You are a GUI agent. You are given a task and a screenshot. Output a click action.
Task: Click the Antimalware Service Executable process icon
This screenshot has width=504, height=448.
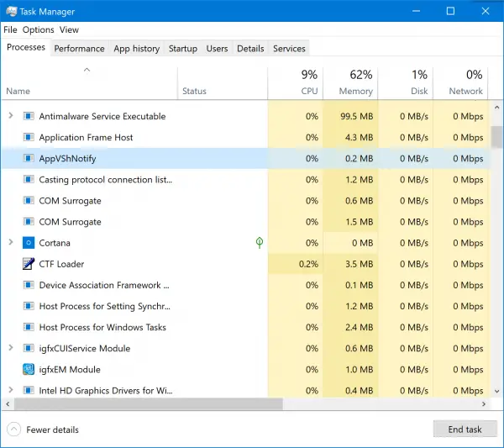tap(29, 116)
